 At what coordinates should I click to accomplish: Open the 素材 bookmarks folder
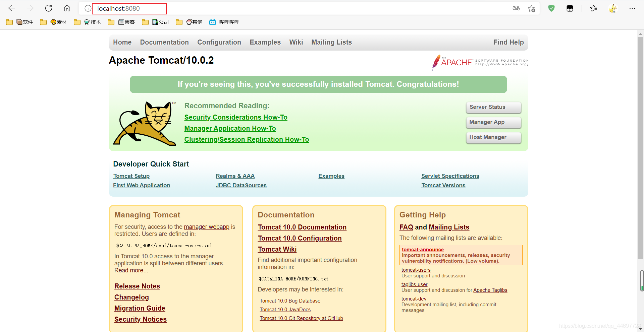pos(53,22)
